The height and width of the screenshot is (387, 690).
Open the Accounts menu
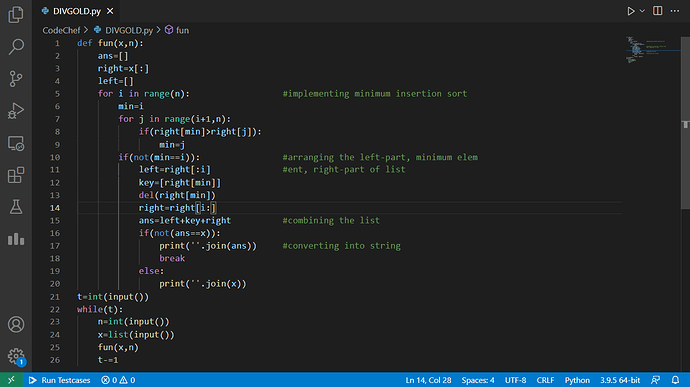[x=16, y=324]
